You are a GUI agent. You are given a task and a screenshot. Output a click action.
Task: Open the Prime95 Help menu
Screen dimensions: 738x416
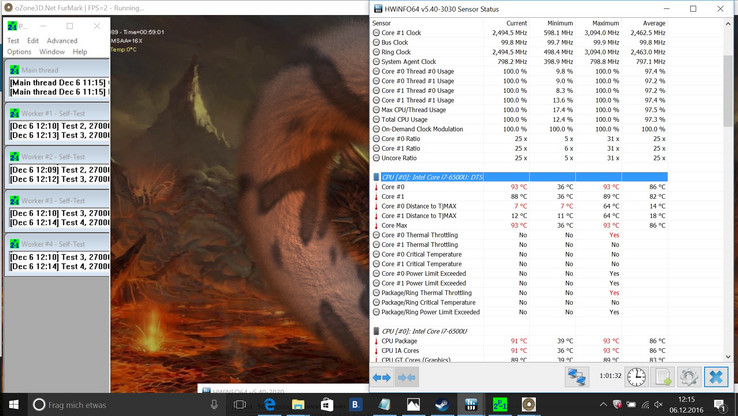click(x=80, y=52)
